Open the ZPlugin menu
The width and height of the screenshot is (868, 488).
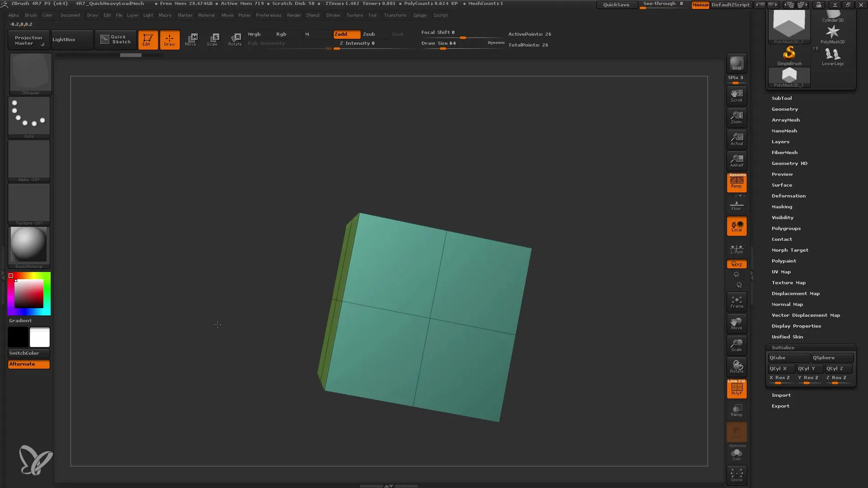[x=419, y=15]
